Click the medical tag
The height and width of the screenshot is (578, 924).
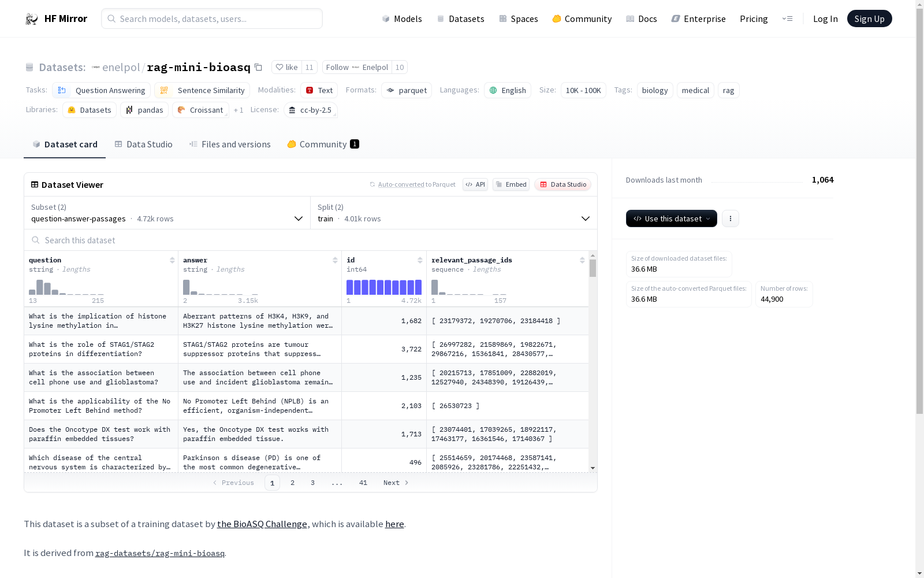(695, 90)
